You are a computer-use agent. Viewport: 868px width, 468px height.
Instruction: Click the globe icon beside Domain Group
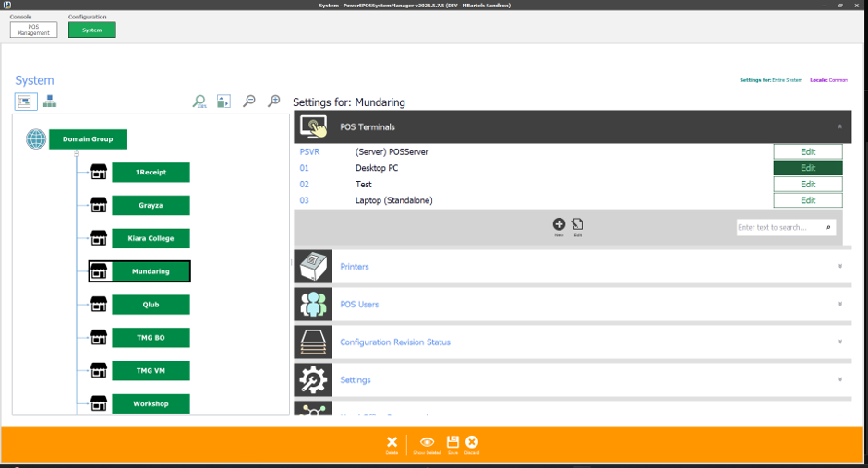[36, 138]
